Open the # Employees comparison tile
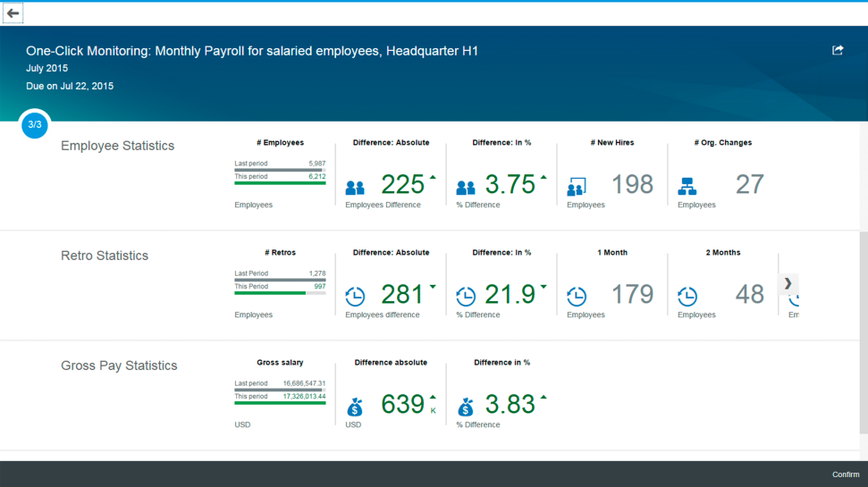 [280, 175]
